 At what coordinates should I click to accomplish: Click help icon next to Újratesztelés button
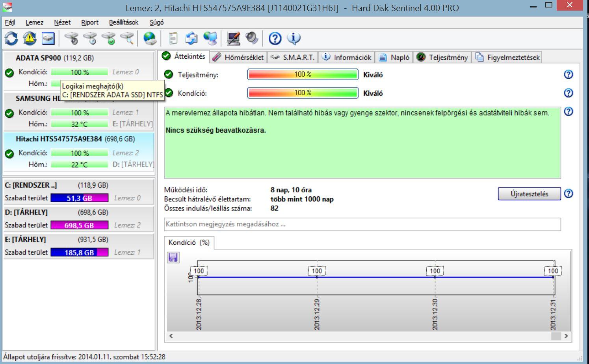569,194
